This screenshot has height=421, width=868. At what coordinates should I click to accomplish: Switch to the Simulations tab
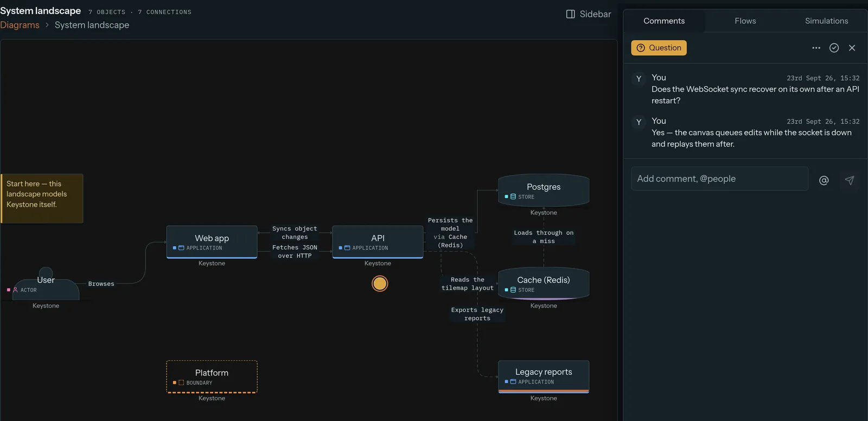point(826,21)
